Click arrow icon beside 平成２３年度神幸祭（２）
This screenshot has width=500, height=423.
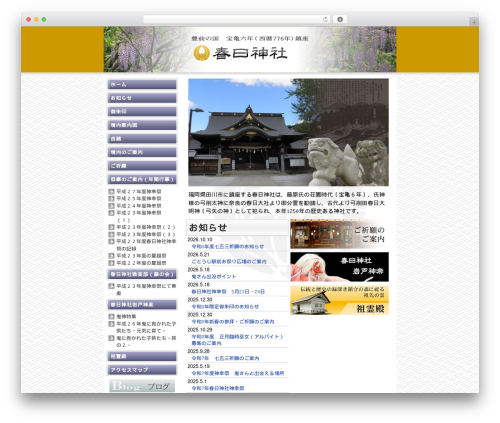click(x=111, y=227)
